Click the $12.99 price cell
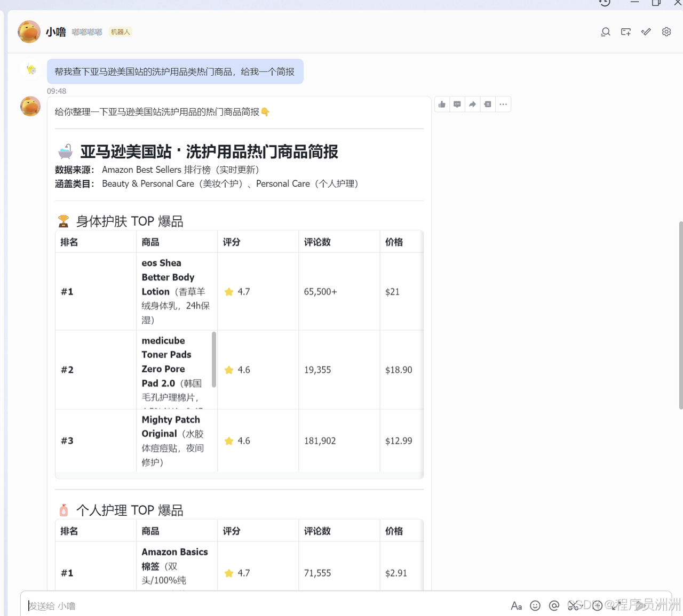This screenshot has width=683, height=616. point(401,441)
